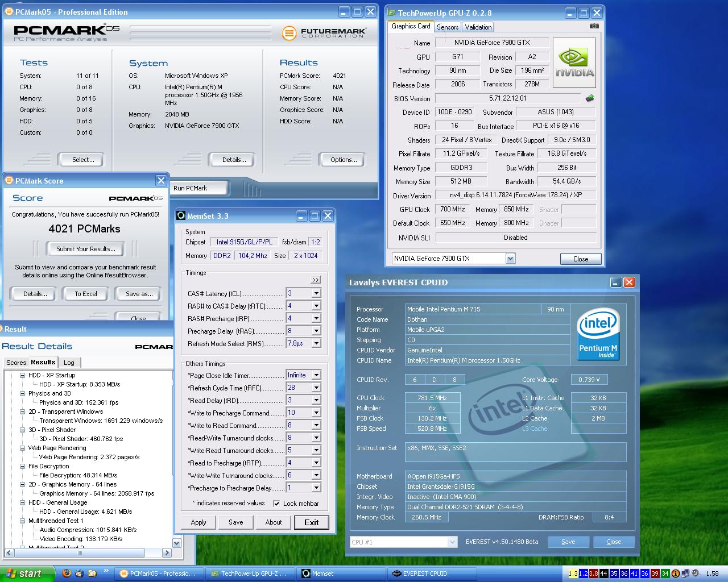Click About button in MemSet
Viewport: 728px width, 582px height.
pos(274,522)
